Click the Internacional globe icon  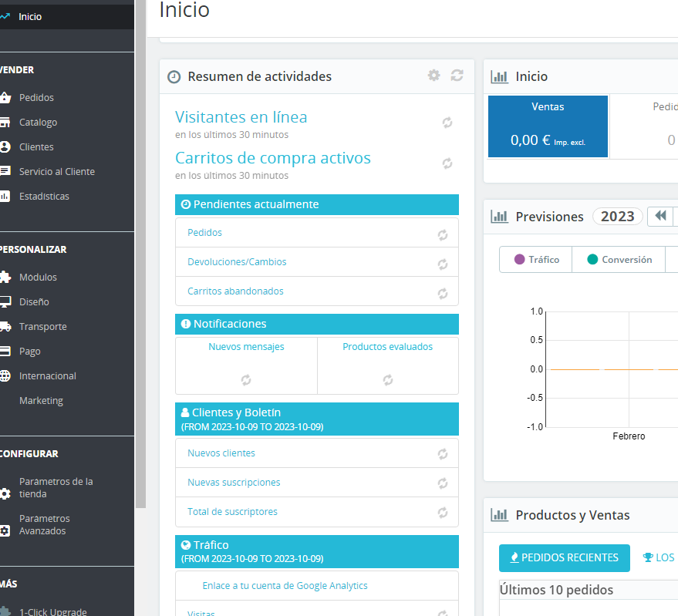pyautogui.click(x=5, y=375)
